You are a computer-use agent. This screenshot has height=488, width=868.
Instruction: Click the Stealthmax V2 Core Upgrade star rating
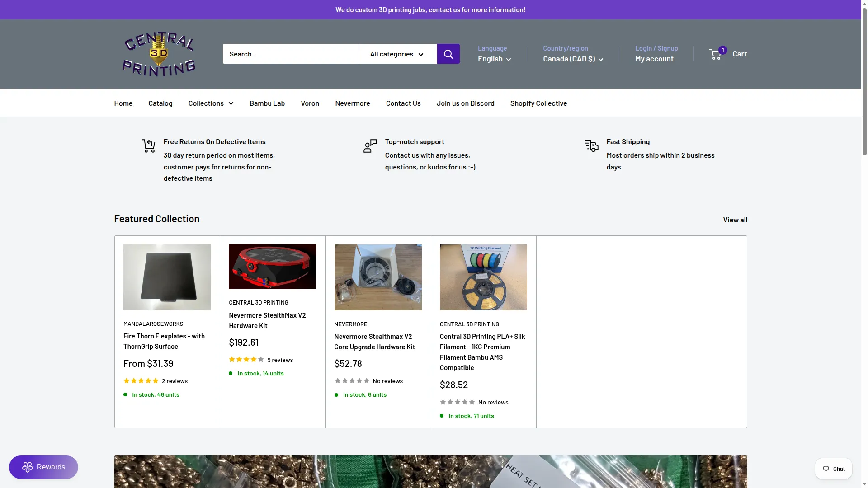tap(352, 381)
